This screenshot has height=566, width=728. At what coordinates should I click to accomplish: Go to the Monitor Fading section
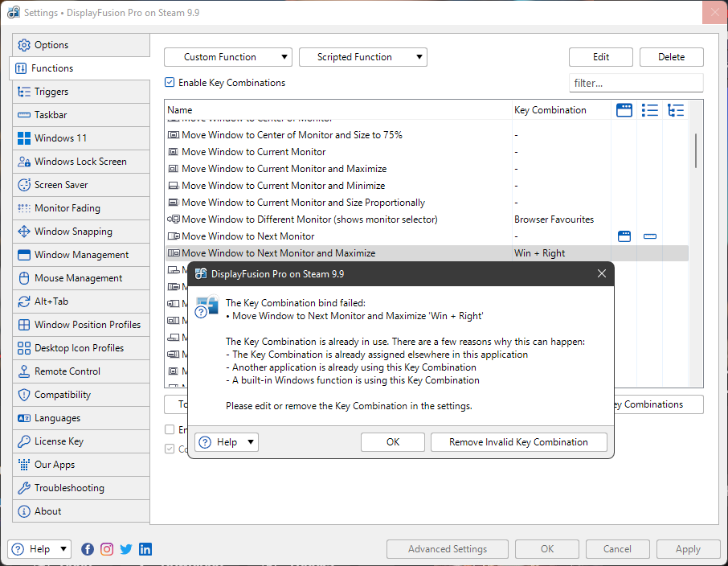click(67, 208)
